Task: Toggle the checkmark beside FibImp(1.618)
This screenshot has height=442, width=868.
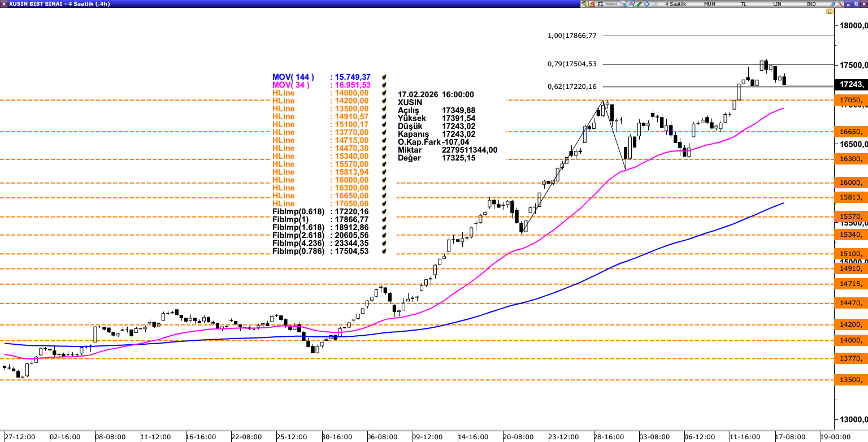Action: click(384, 227)
